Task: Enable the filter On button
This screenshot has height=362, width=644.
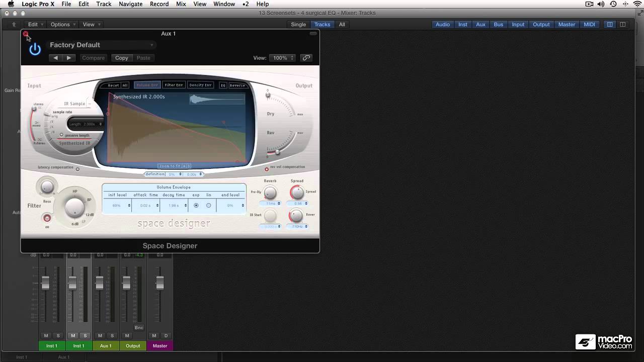Action: tap(47, 218)
